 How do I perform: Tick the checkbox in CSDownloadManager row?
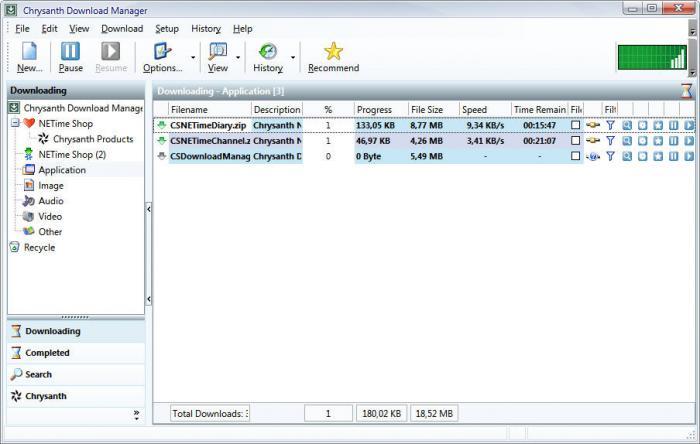point(575,156)
